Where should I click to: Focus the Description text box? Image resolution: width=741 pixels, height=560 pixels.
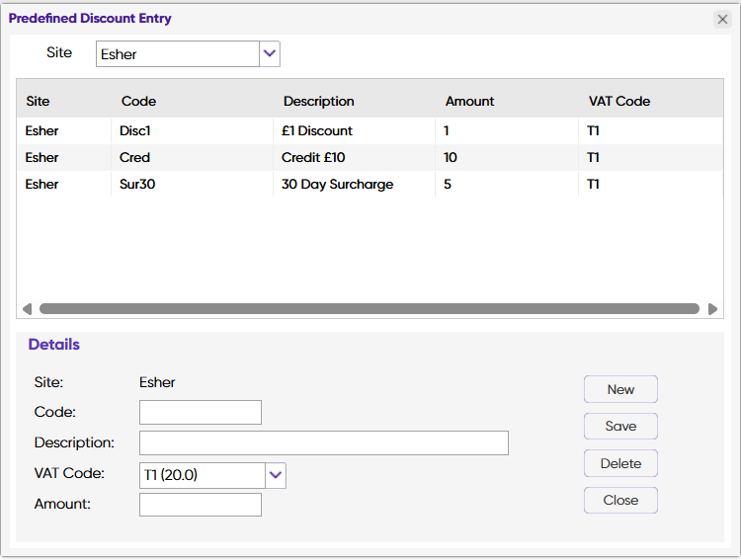click(323, 442)
